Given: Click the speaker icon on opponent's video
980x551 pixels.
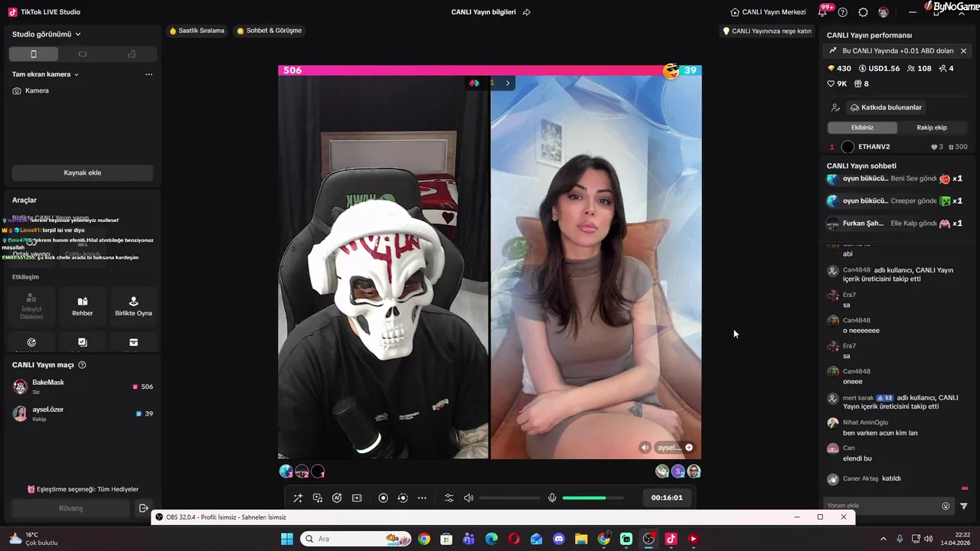Looking at the screenshot, I should [x=645, y=448].
